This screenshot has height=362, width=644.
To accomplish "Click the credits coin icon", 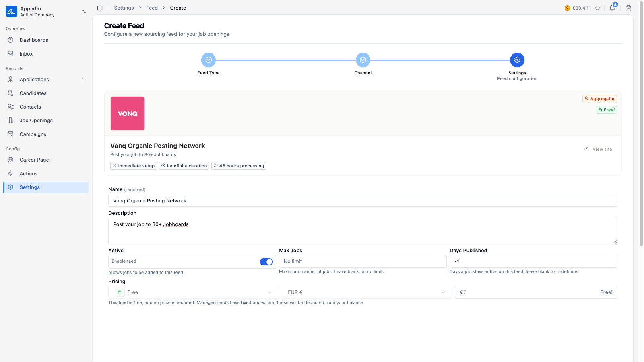I will point(568,8).
